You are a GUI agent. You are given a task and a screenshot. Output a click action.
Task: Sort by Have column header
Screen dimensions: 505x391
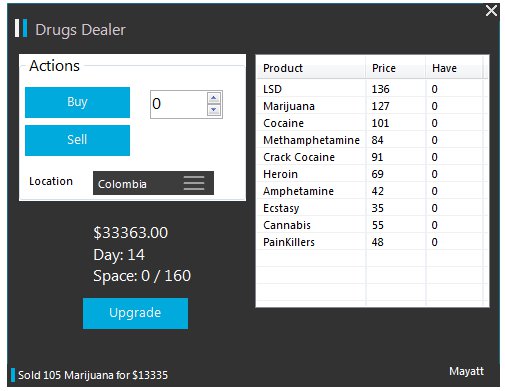pyautogui.click(x=454, y=68)
